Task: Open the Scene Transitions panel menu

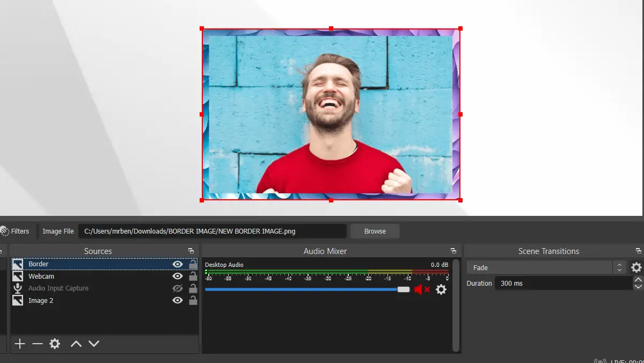Action: tap(639, 250)
